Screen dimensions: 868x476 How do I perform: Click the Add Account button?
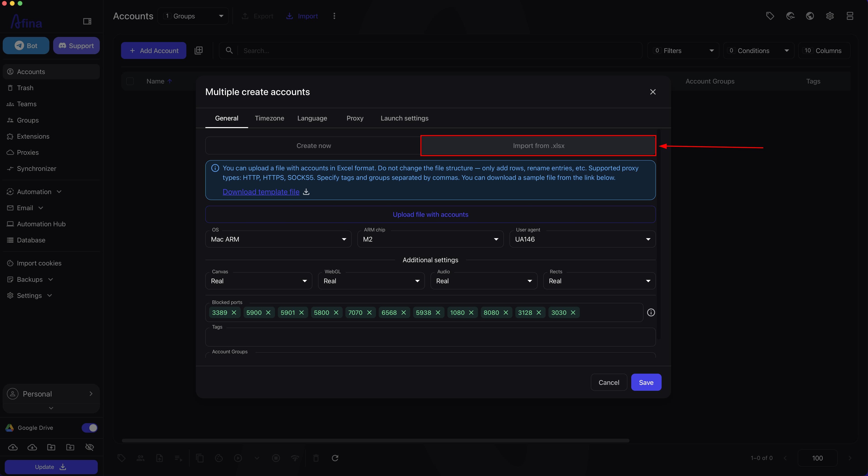[x=154, y=51]
